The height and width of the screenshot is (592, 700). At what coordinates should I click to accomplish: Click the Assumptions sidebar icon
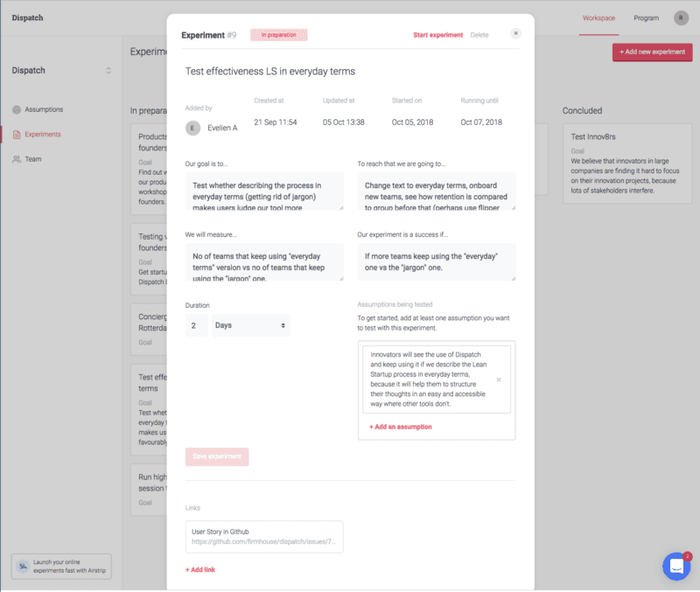17,110
